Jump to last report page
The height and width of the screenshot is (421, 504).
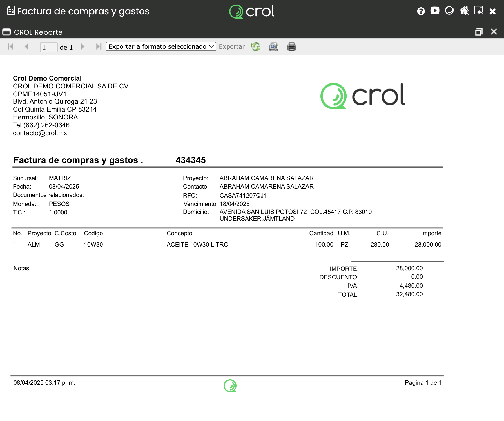[x=99, y=46]
